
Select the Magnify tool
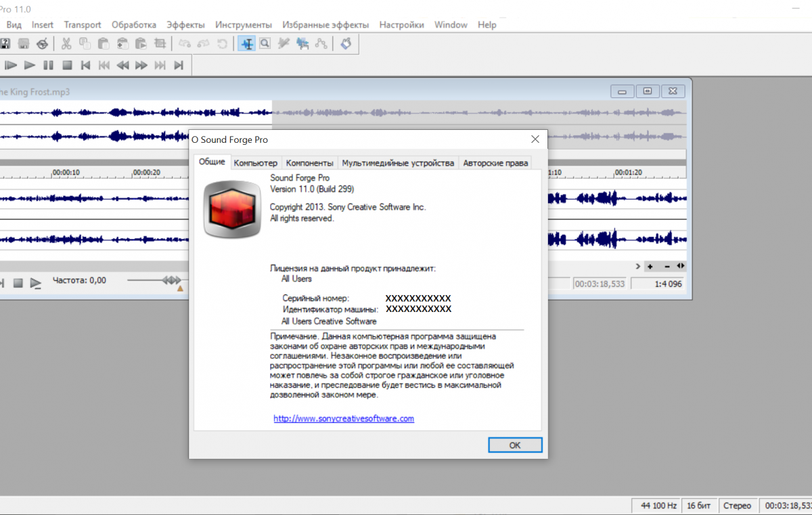tap(265, 44)
